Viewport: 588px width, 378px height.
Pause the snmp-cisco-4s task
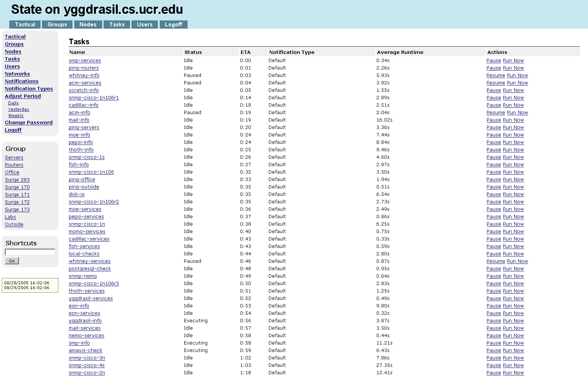(494, 365)
